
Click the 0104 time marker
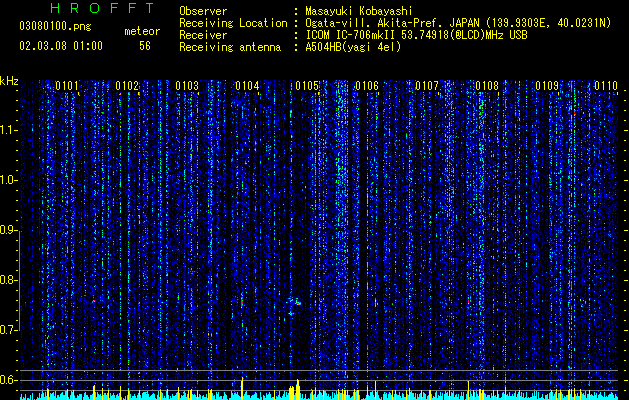click(x=247, y=86)
